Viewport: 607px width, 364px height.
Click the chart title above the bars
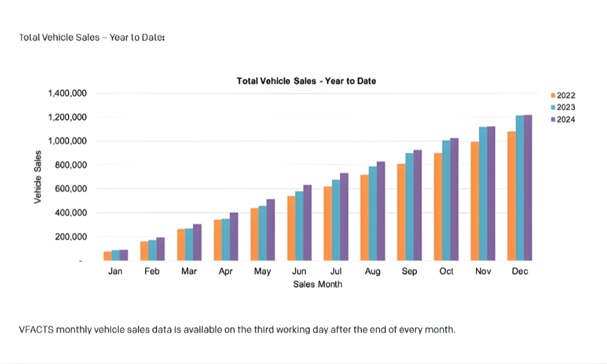[307, 81]
